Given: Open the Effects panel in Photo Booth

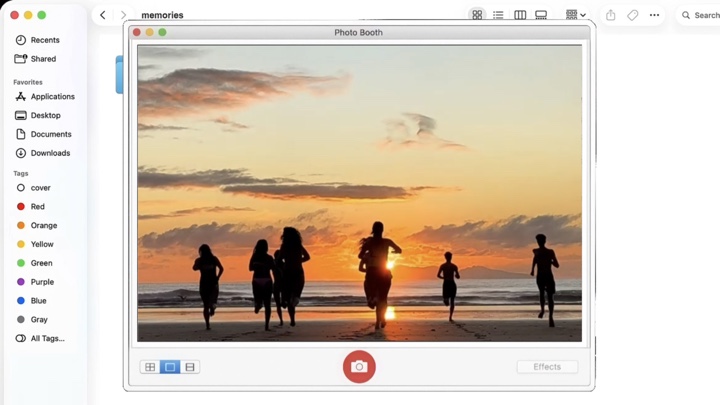Looking at the screenshot, I should [x=547, y=367].
